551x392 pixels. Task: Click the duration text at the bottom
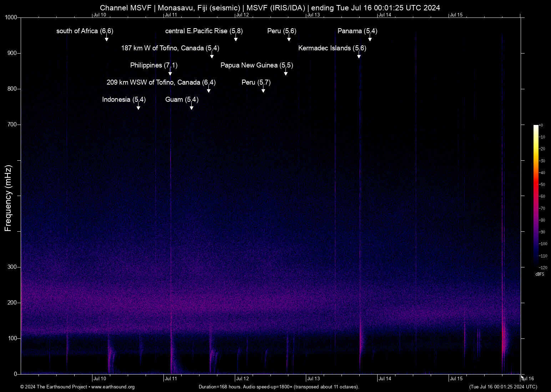(279, 387)
